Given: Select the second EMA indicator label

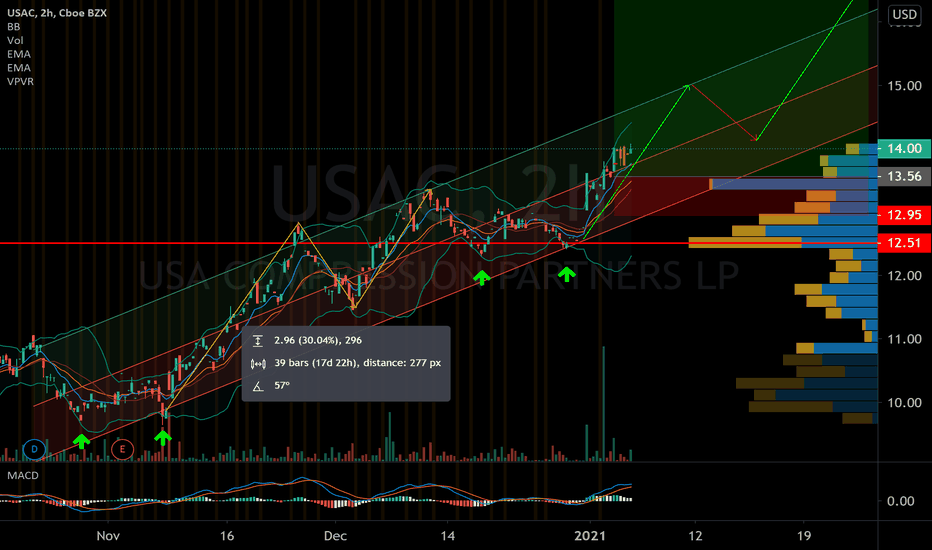Looking at the screenshot, I should (19, 68).
